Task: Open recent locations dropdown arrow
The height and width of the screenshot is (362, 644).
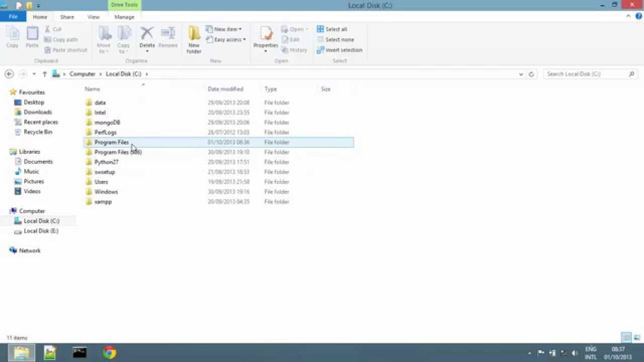Action: tap(34, 74)
